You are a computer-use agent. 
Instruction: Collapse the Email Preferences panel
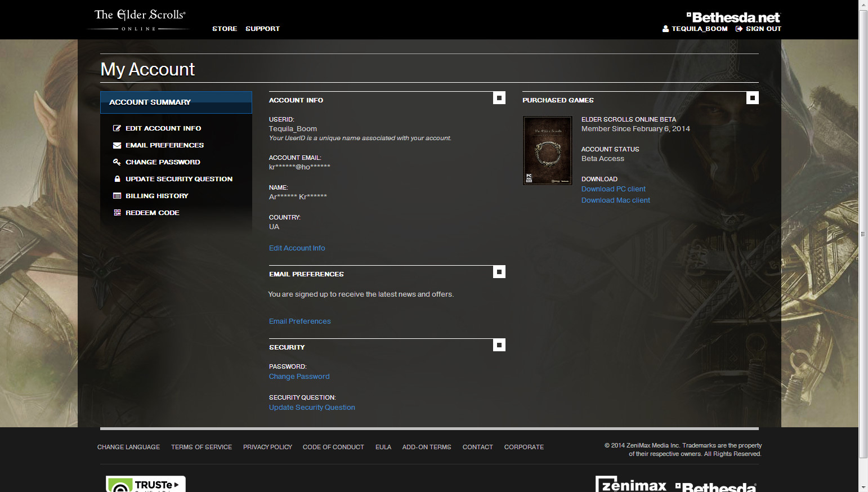point(499,272)
